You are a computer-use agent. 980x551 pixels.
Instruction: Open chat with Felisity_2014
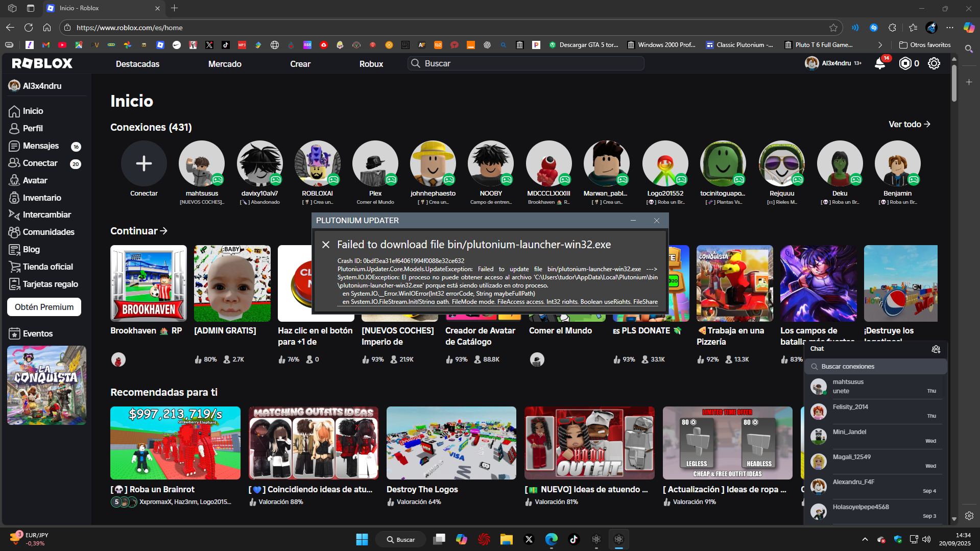(x=875, y=412)
